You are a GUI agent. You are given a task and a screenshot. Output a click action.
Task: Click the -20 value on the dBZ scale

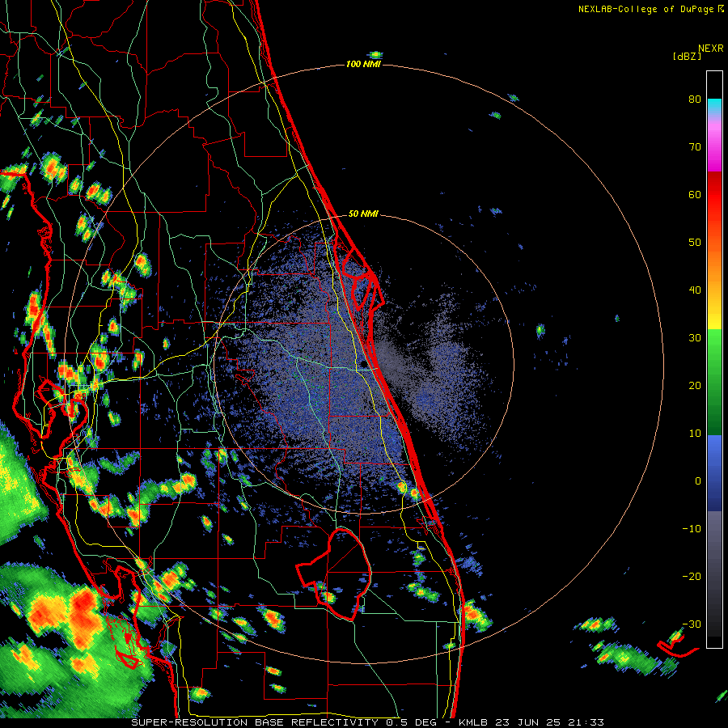(692, 576)
